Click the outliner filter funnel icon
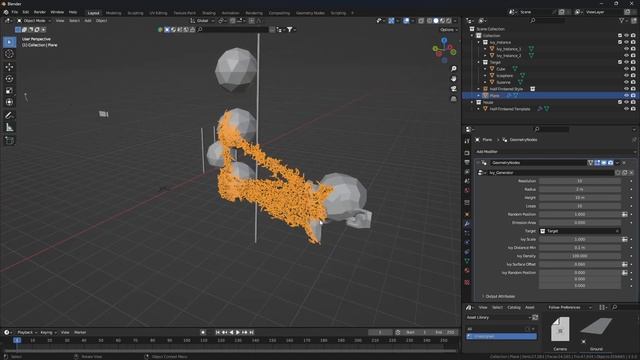Viewport: 640px width, 360px height. pos(622,20)
